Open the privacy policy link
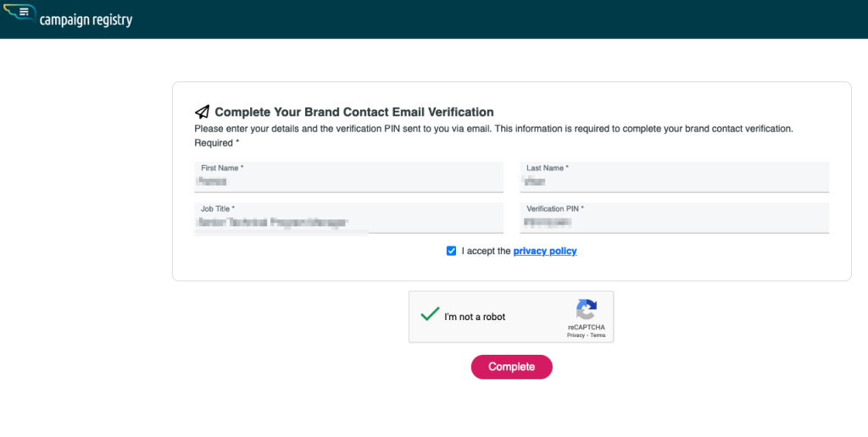868x437 pixels. (x=545, y=251)
